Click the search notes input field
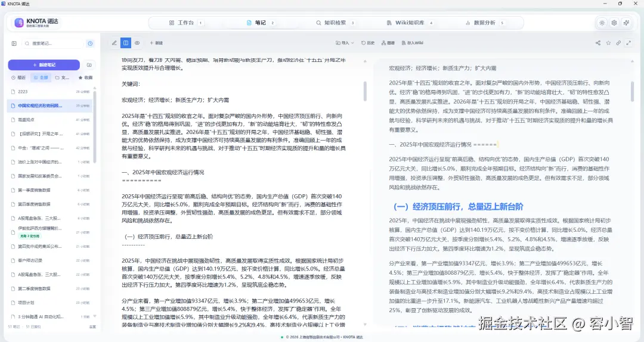 [52, 43]
